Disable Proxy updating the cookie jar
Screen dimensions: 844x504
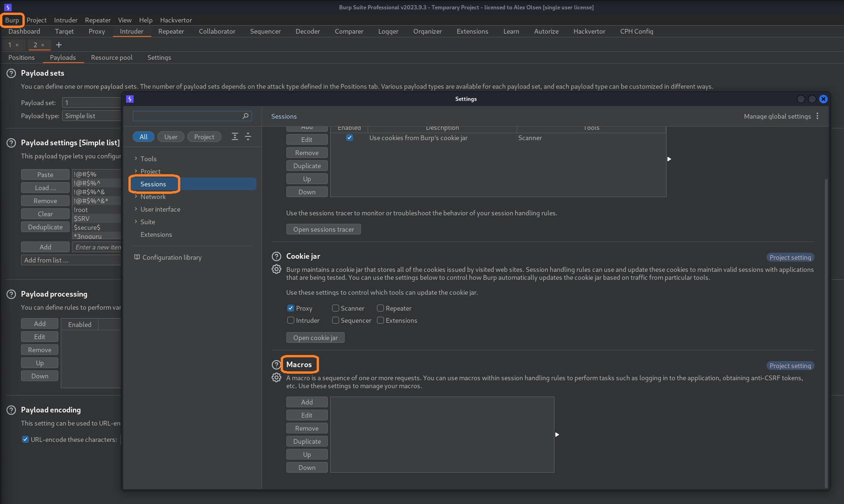click(291, 308)
